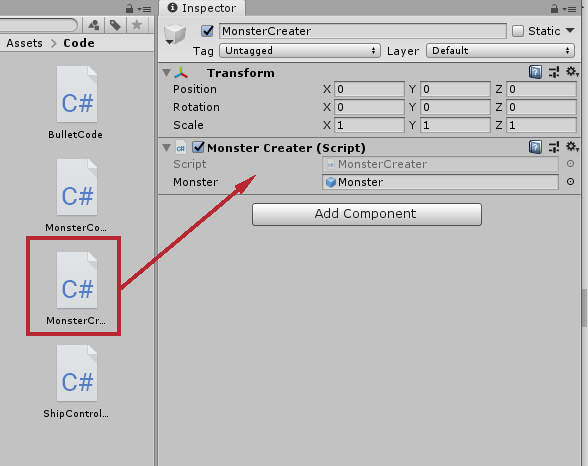Image resolution: width=588 pixels, height=466 pixels.
Task: Click the Project search input field
Action: [38, 25]
